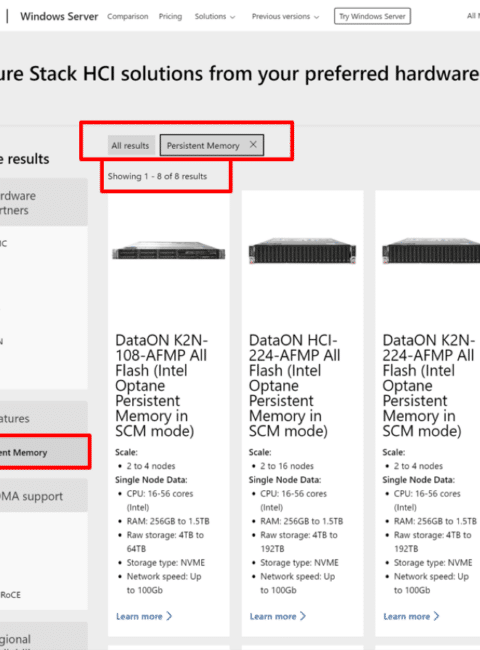
Task: Select the All results filter chip
Action: (130, 146)
